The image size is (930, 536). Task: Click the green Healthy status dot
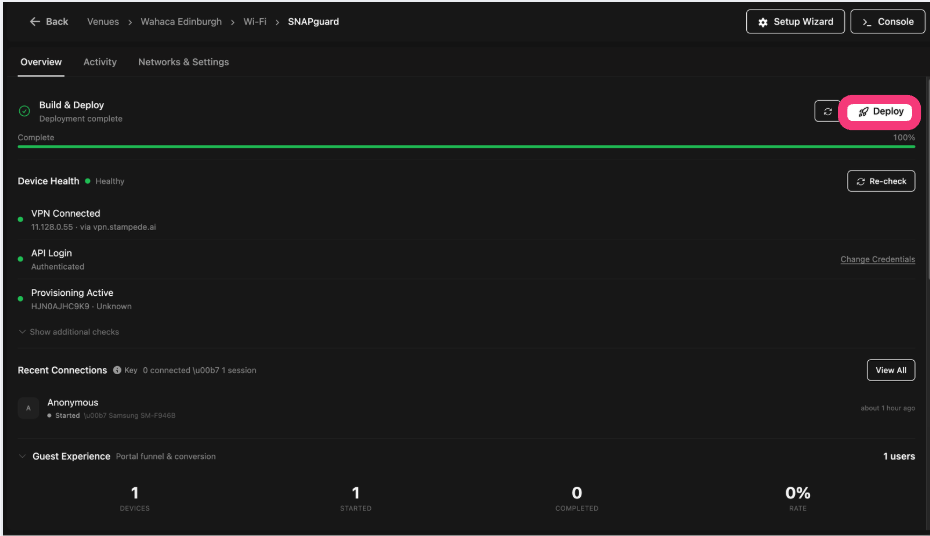[x=88, y=181]
